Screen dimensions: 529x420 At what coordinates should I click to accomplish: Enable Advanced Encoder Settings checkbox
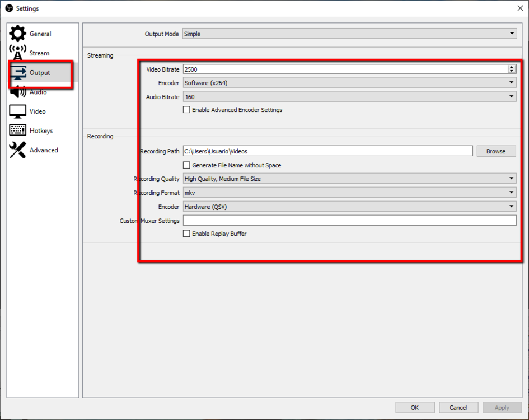[187, 110]
